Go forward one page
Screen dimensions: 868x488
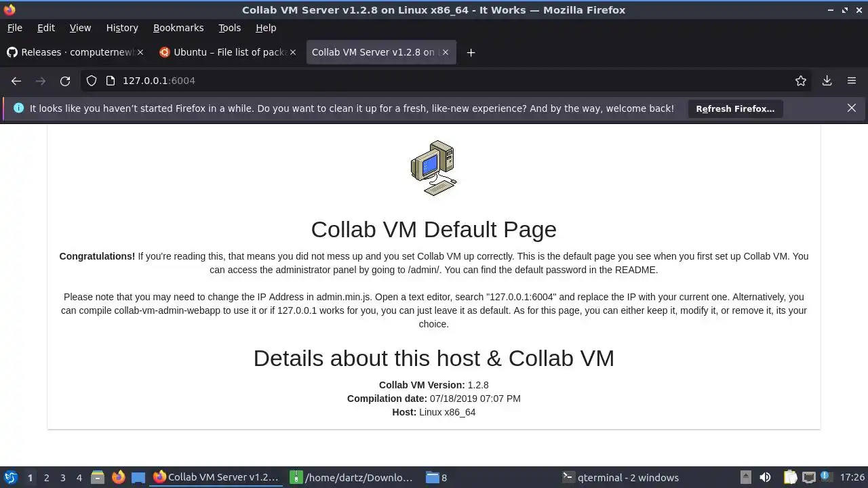point(41,81)
